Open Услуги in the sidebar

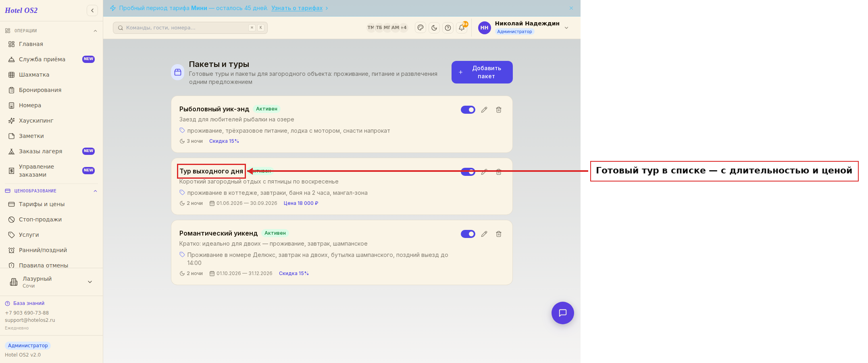click(x=51, y=235)
